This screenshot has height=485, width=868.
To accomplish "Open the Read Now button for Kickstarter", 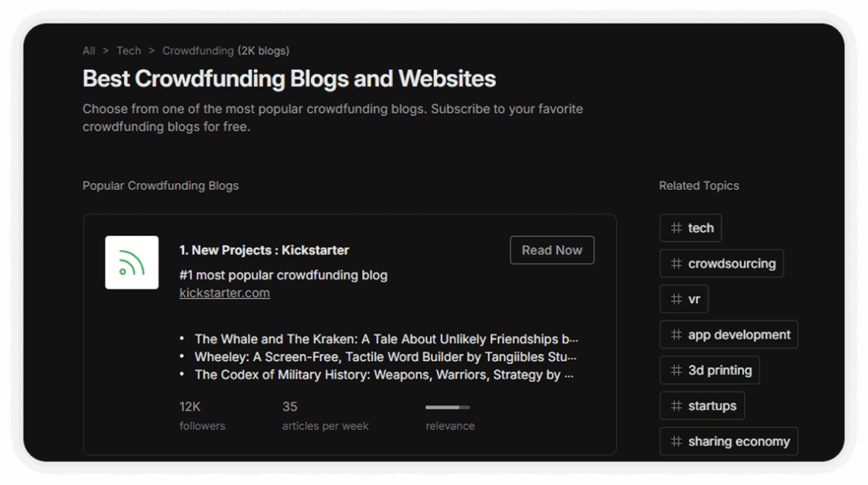I will coord(552,250).
